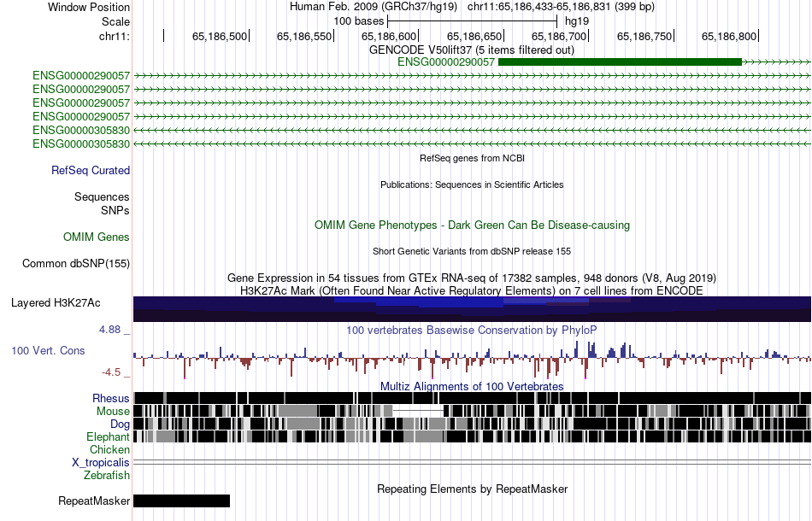Click the Layered H3K27Ac label
Screen dimensions: 812x521
[56, 302]
